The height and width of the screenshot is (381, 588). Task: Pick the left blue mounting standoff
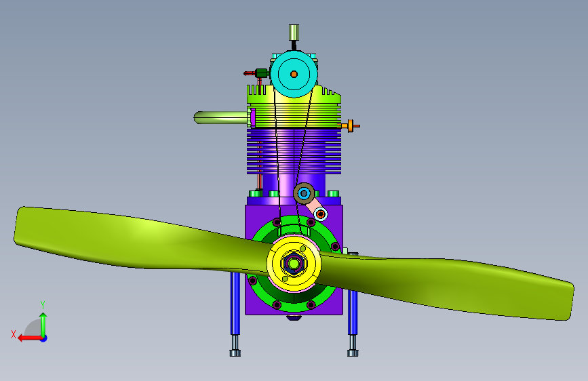click(235, 304)
